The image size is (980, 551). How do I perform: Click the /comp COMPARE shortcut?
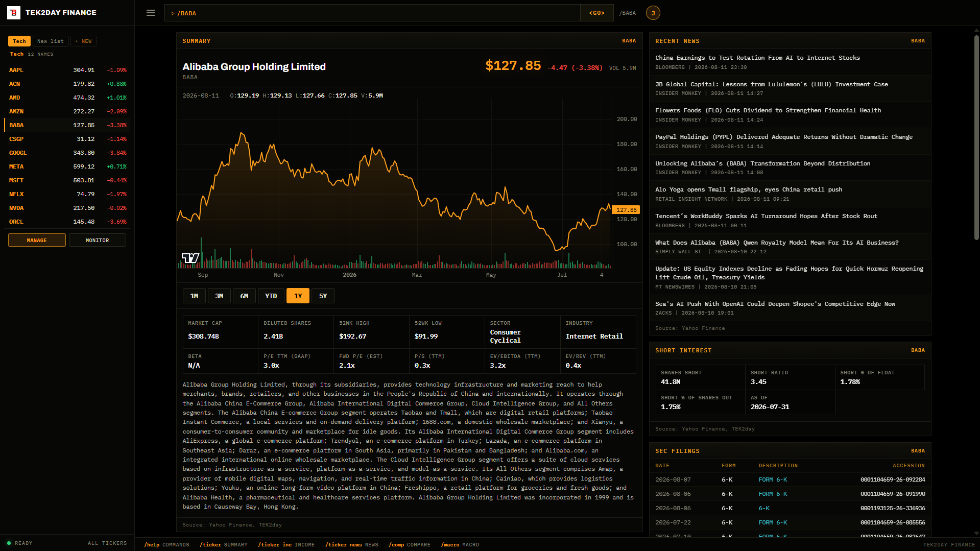tap(410, 545)
